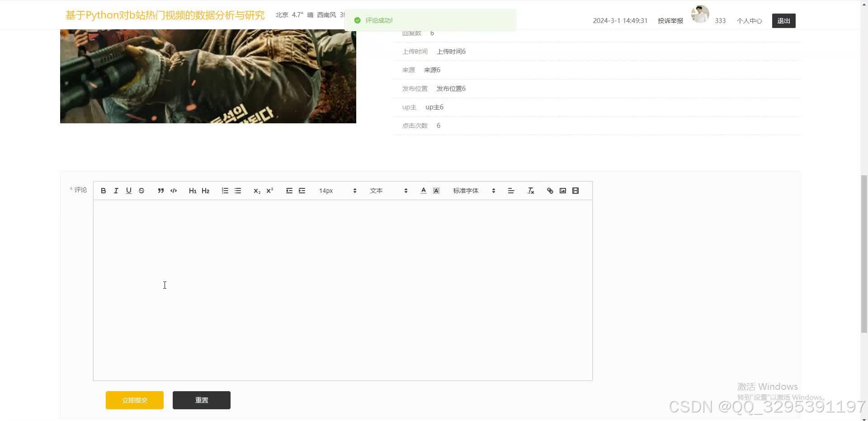Click the 上传时间6 value

tap(451, 51)
